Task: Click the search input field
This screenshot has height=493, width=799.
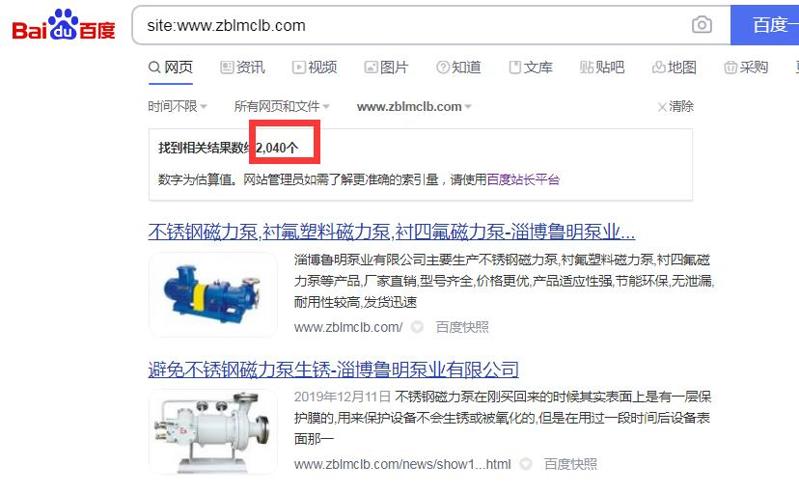Action: tap(413, 25)
